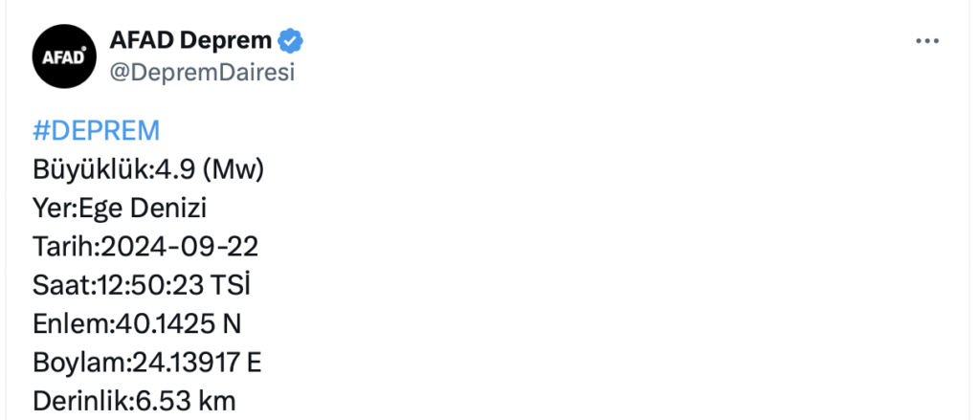Click the blue verified badge
This screenshot has width=980, height=420.
tap(290, 41)
